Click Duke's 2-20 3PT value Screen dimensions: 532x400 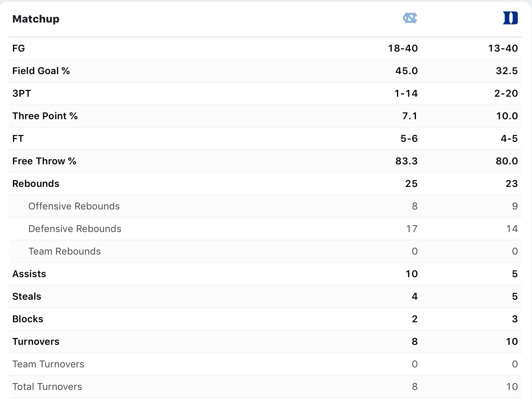506,93
